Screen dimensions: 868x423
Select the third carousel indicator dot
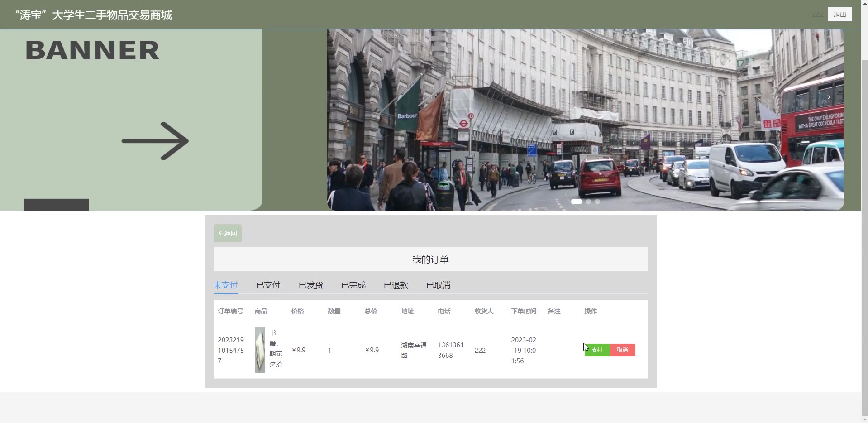597,202
